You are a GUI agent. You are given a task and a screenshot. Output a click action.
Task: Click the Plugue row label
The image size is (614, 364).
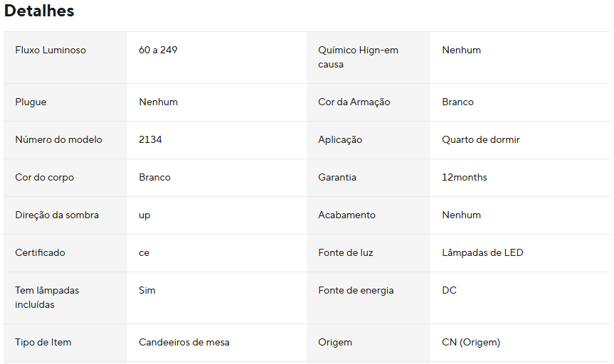31,102
